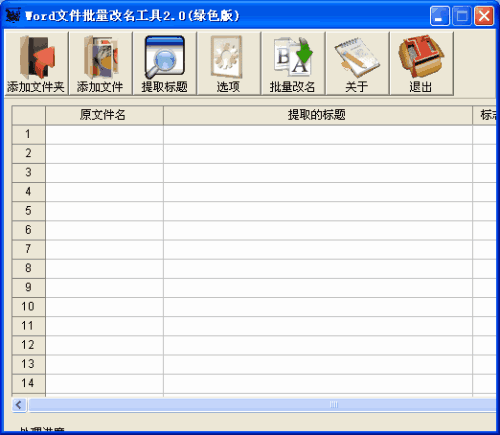Select row header 11
Image resolution: width=500 pixels, height=435 pixels.
pos(29,326)
